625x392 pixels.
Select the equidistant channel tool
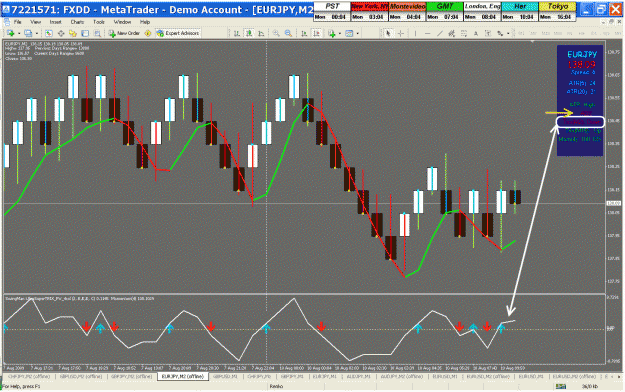(452, 33)
